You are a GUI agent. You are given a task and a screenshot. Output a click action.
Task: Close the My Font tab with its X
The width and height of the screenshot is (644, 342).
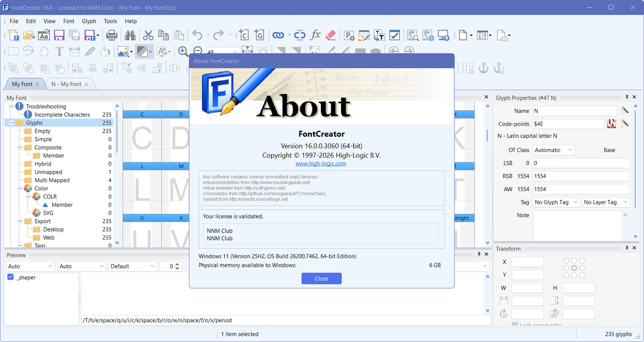click(x=37, y=85)
